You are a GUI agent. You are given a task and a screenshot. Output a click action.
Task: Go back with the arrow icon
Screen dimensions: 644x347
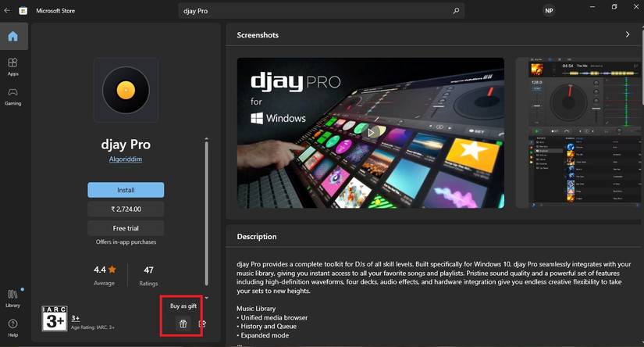[x=7, y=11]
